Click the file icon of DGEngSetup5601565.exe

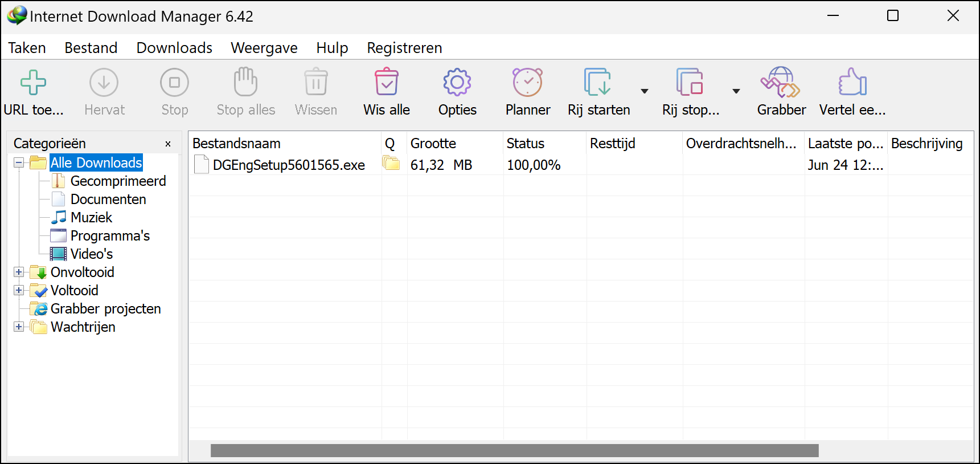(x=202, y=165)
